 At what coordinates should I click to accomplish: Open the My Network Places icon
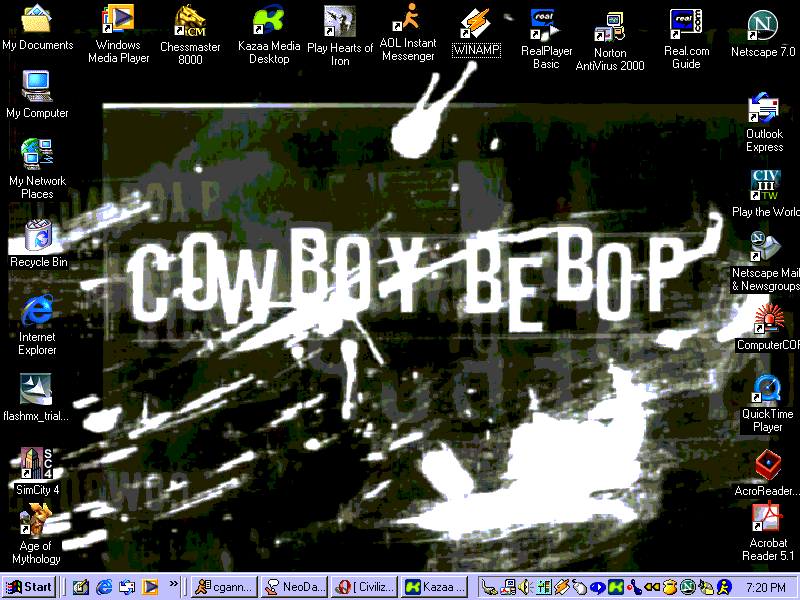(37, 168)
